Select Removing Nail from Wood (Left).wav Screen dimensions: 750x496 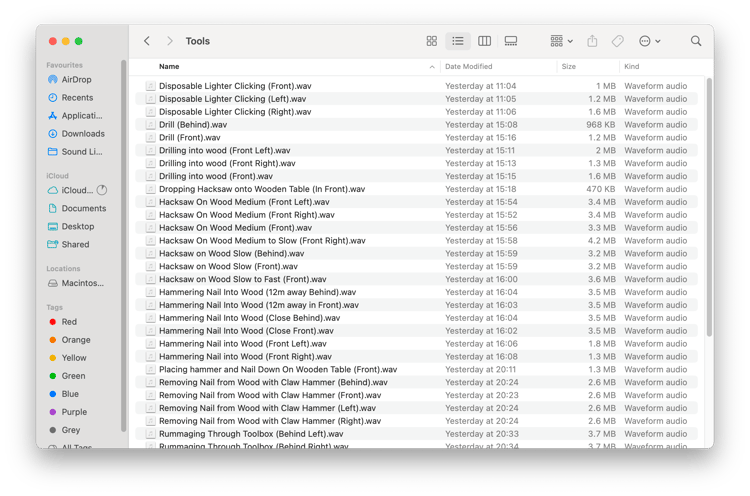coord(416,408)
